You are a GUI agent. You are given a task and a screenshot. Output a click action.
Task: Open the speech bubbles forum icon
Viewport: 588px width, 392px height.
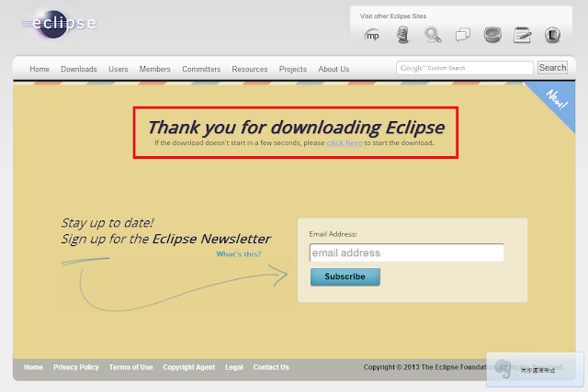click(463, 35)
